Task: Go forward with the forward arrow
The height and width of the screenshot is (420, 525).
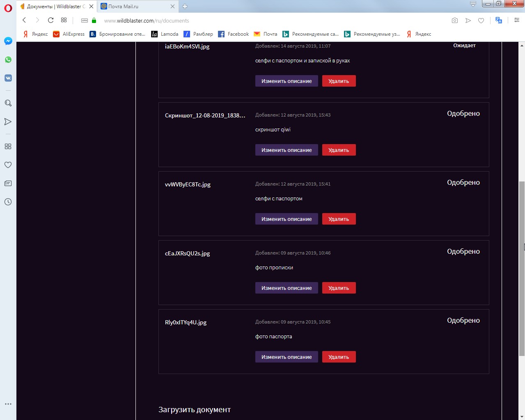Action: point(37,20)
